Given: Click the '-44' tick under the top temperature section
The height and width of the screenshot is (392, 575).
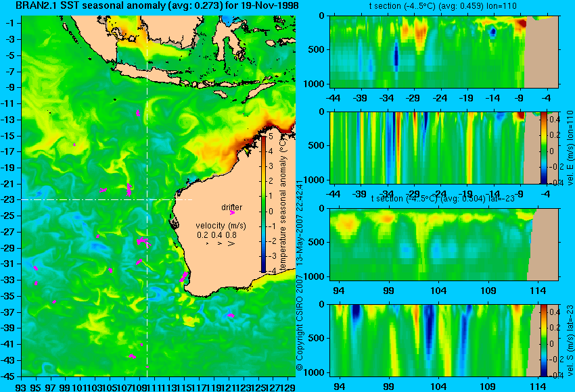Looking at the screenshot, I should coord(333,98).
